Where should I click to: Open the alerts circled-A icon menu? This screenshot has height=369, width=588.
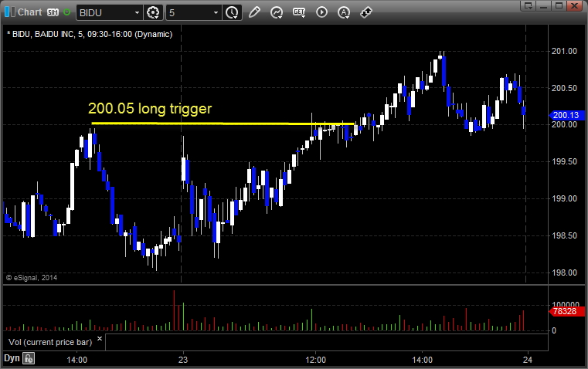(344, 12)
